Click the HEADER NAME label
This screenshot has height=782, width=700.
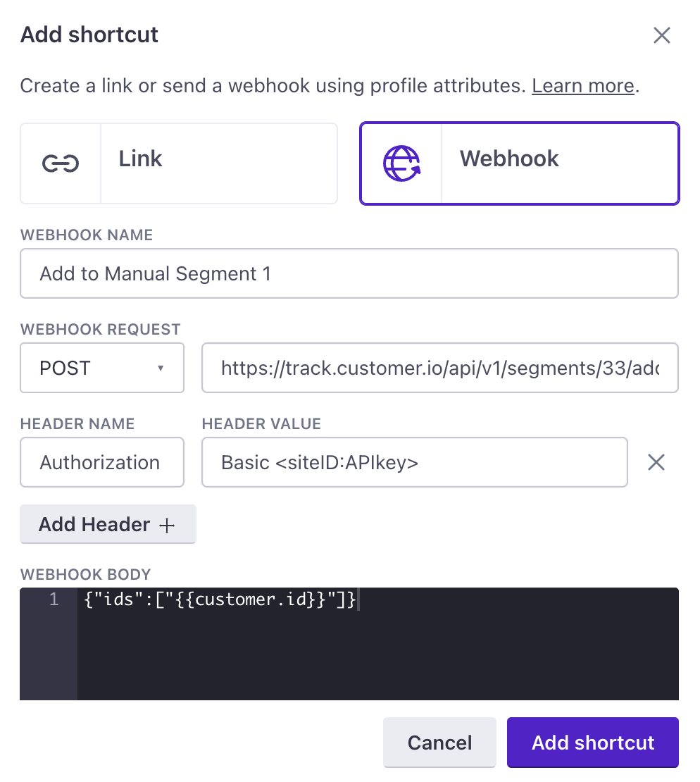[77, 423]
